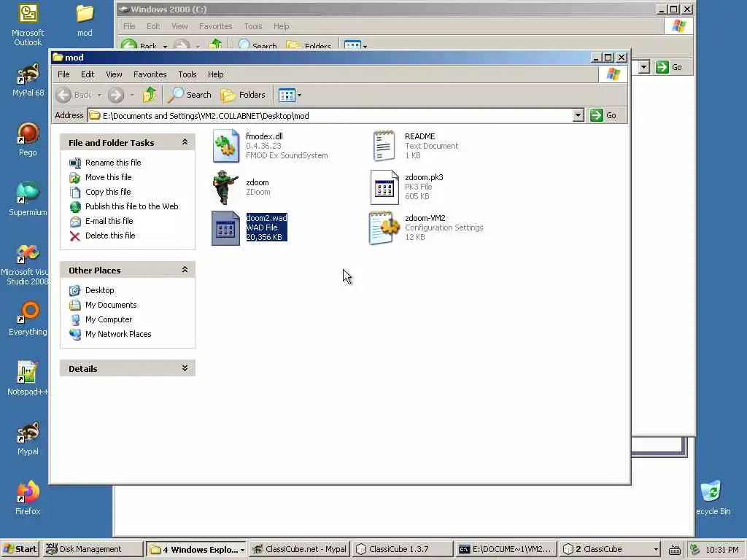Switch to ClassiCube.net - Mypal taskbar button
This screenshot has width=747, height=560.
click(x=299, y=549)
